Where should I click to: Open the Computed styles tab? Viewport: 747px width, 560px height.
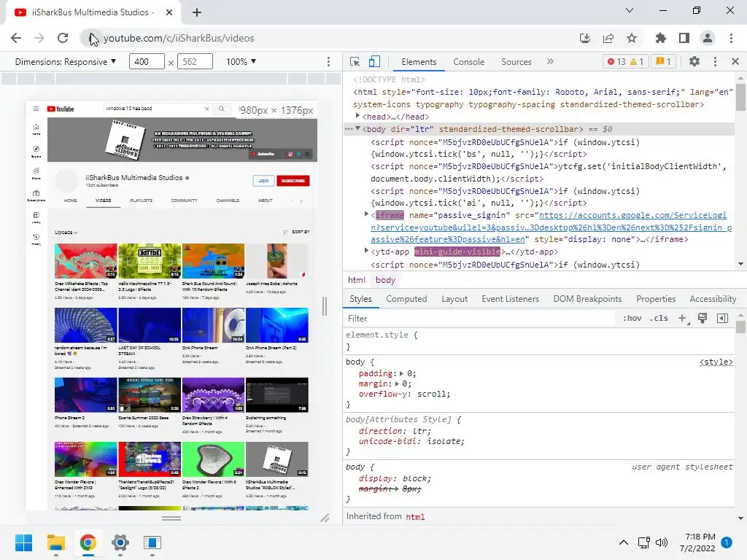pos(406,299)
